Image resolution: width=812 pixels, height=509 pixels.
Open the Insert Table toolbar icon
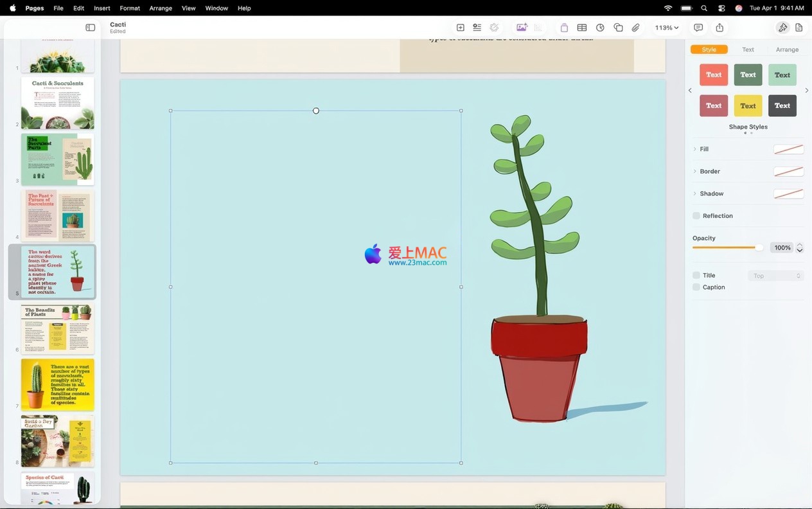581,28
